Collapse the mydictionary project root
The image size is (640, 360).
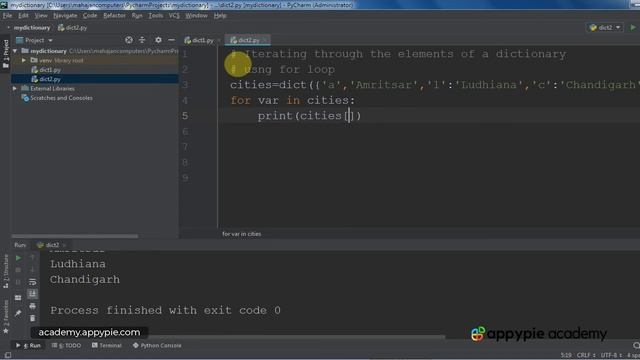(x=15, y=51)
